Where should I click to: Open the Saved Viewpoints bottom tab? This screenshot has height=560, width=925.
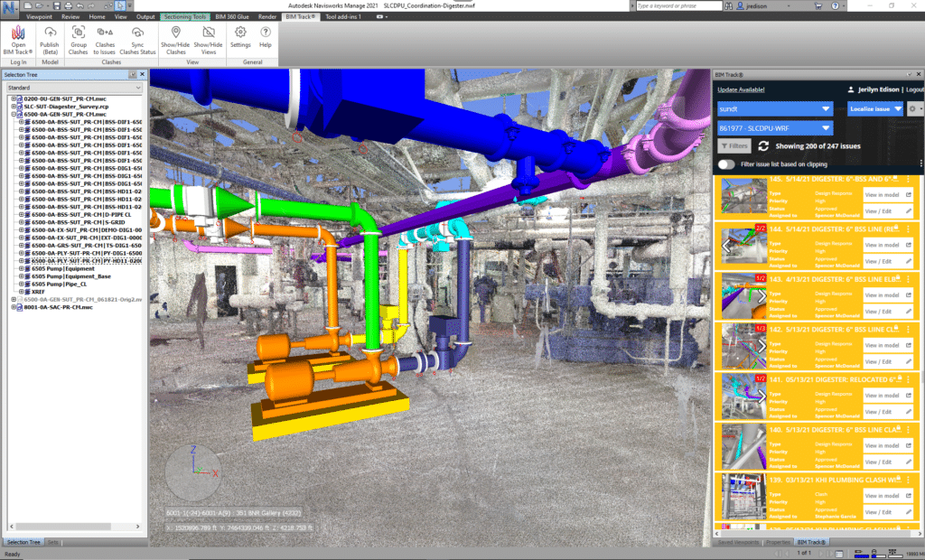739,542
